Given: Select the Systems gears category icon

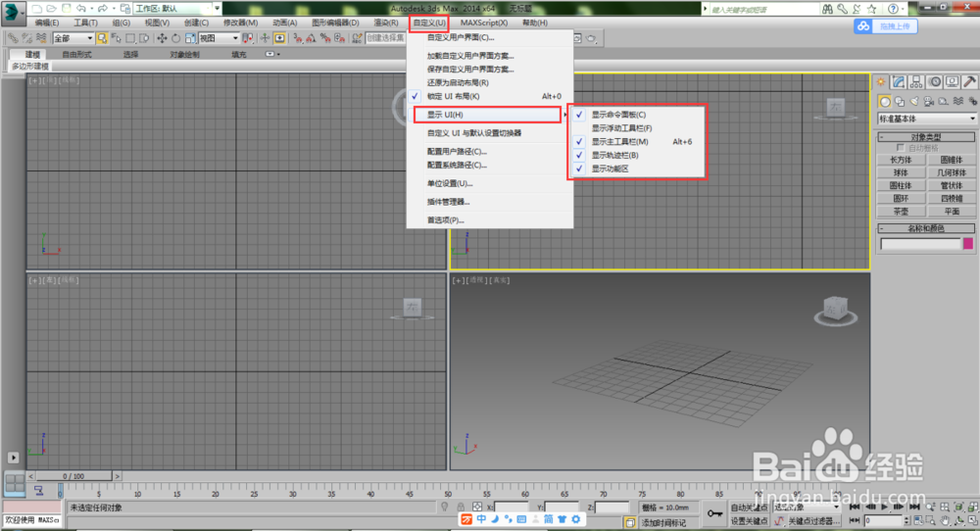Looking at the screenshot, I should [972, 101].
